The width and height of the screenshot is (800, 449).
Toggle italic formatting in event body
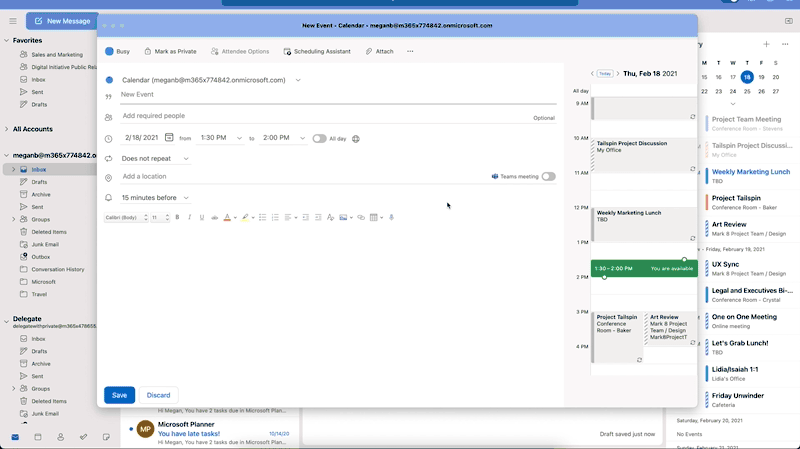click(189, 217)
